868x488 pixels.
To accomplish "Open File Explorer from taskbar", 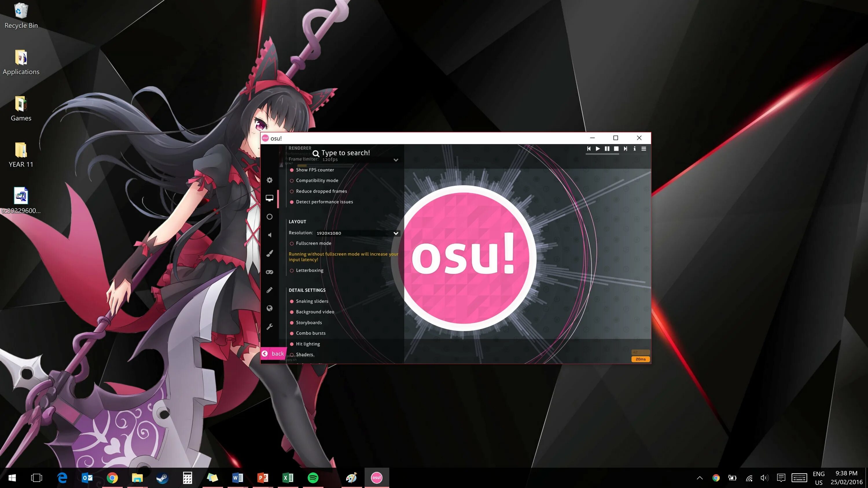I will (137, 478).
